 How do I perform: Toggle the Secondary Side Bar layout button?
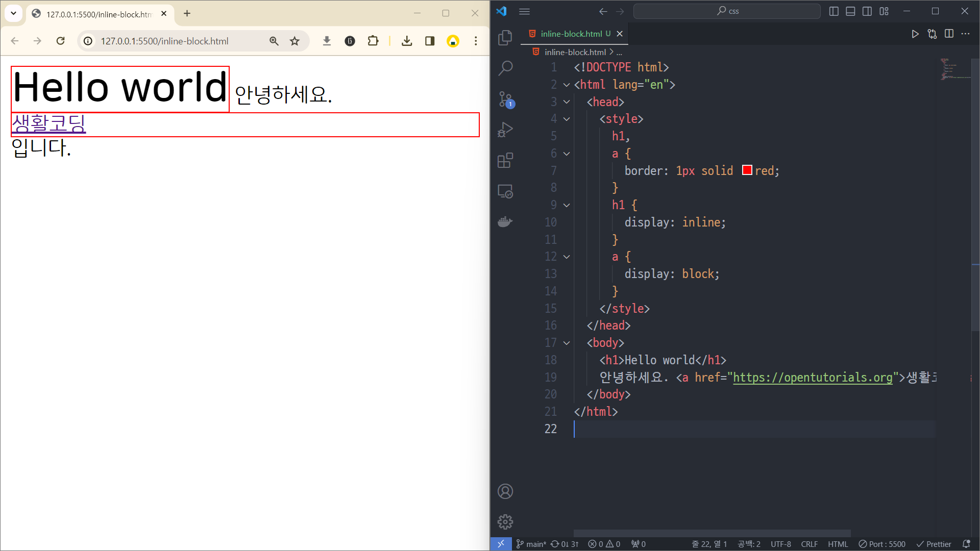(x=867, y=11)
